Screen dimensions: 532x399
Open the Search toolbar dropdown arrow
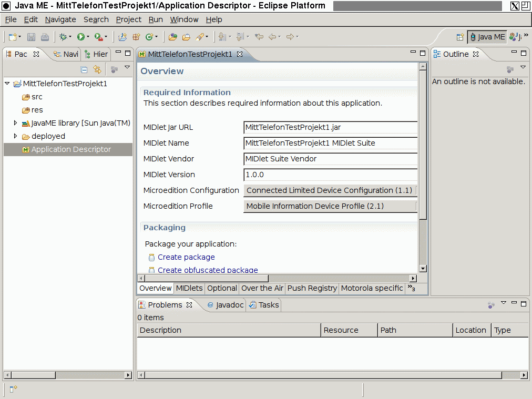[x=207, y=37]
